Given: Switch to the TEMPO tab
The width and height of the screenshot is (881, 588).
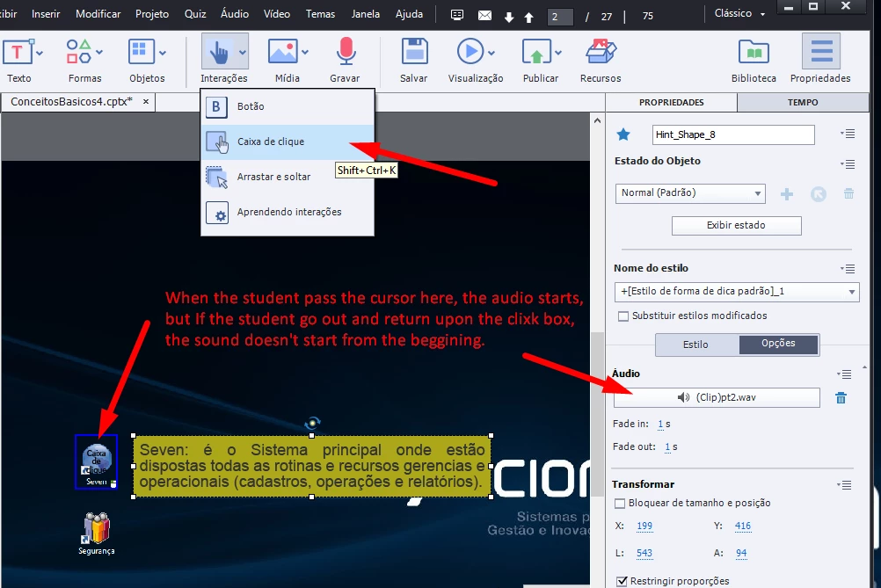Looking at the screenshot, I should 803,102.
